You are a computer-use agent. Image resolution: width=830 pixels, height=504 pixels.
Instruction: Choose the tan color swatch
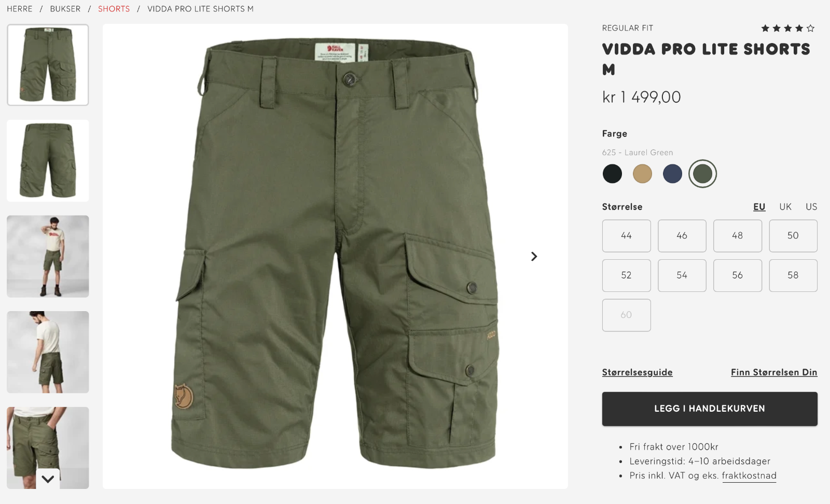coord(642,174)
